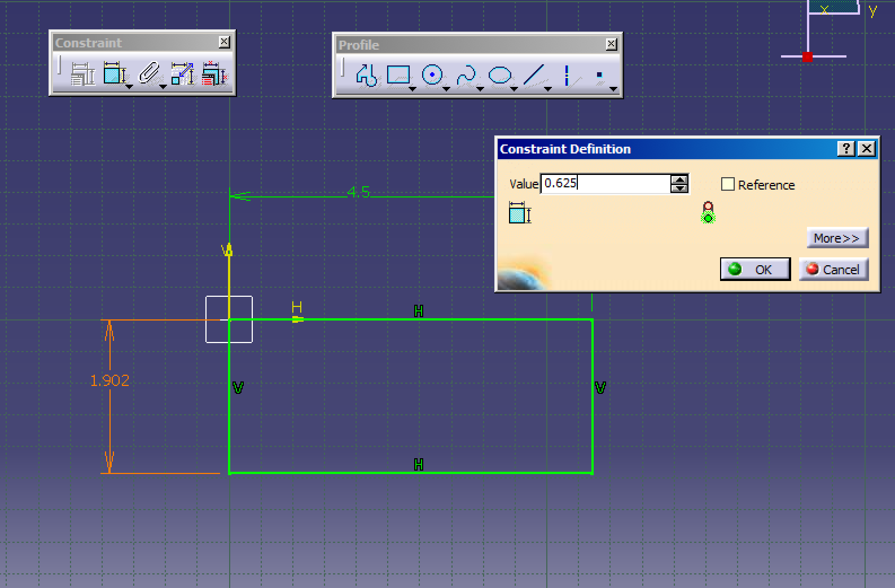Click OK in Constraint Definition dialog
This screenshot has width=895, height=588.
click(x=755, y=269)
